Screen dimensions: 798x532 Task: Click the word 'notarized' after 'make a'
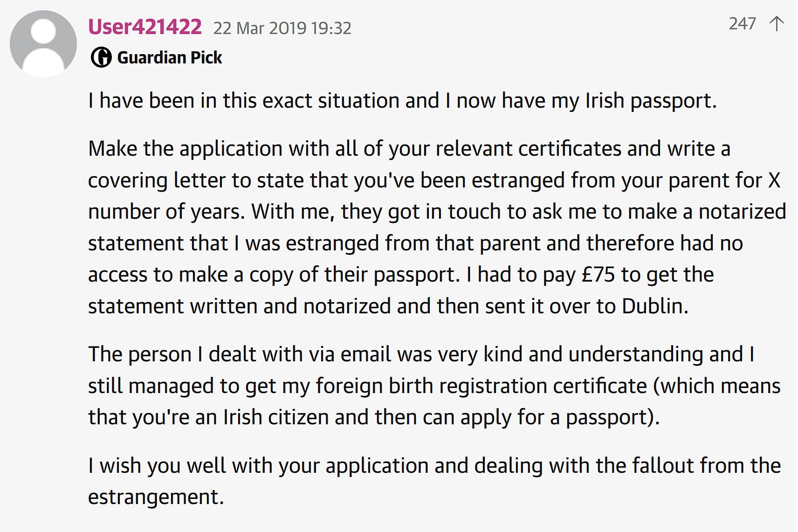743,212
